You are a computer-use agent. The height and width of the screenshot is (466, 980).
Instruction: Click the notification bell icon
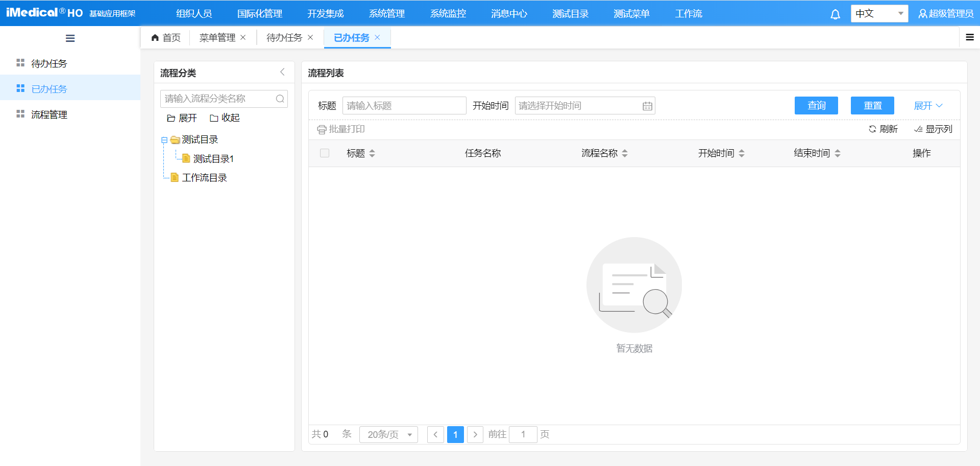click(x=835, y=14)
